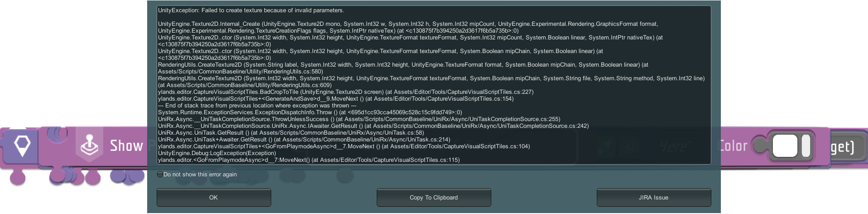Click the dimmed 'Here' text behind the dialog
The height and width of the screenshot is (214, 868).
coord(673,146)
